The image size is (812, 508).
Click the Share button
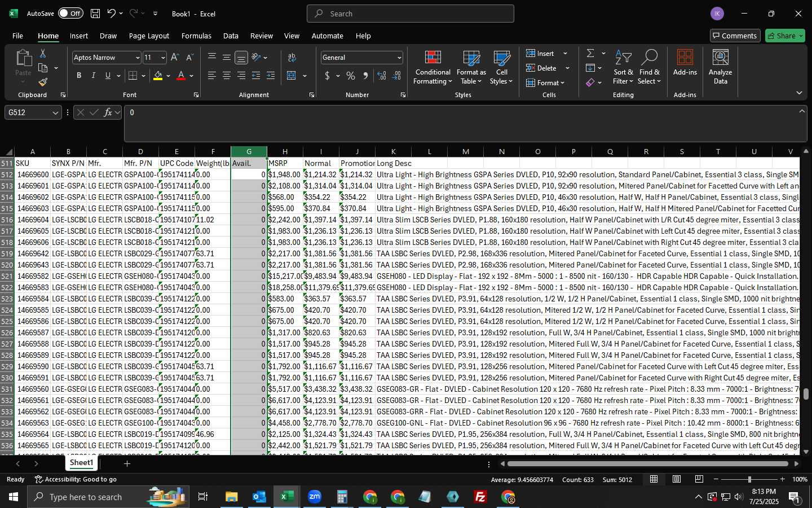coord(785,36)
